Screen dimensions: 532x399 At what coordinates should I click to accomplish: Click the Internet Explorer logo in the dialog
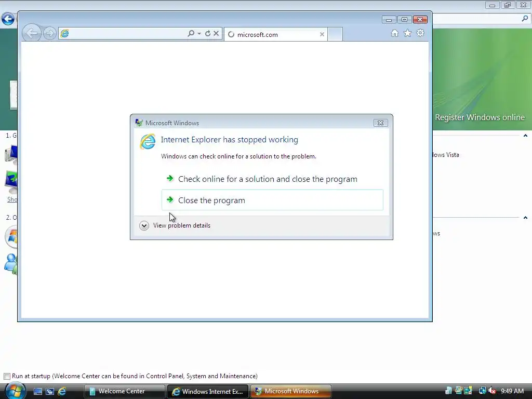click(x=148, y=141)
